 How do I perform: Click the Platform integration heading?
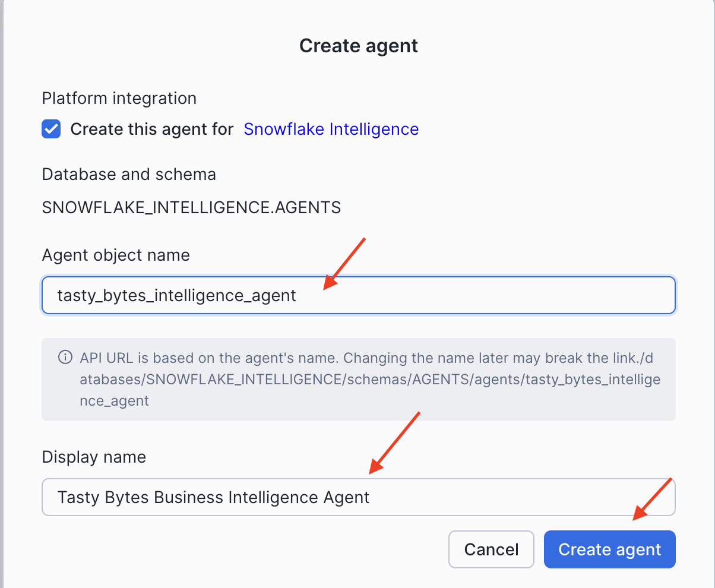(x=119, y=98)
